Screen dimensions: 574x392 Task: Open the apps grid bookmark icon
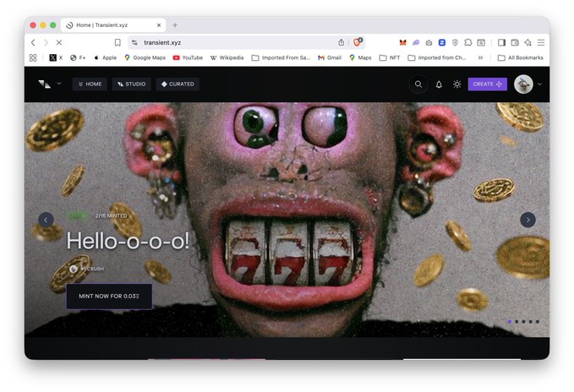(33, 57)
